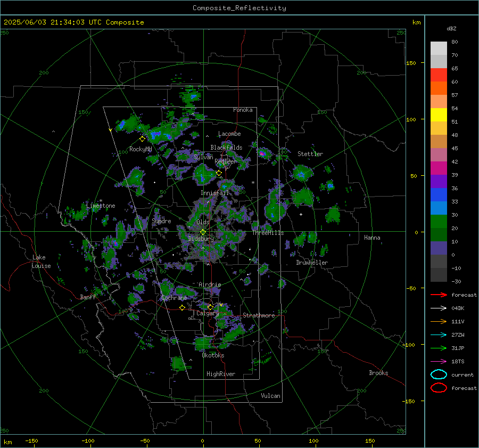The image size is (479, 448).
Task: Click the magenta 18TS arrow icon
Action: pyautogui.click(x=439, y=362)
